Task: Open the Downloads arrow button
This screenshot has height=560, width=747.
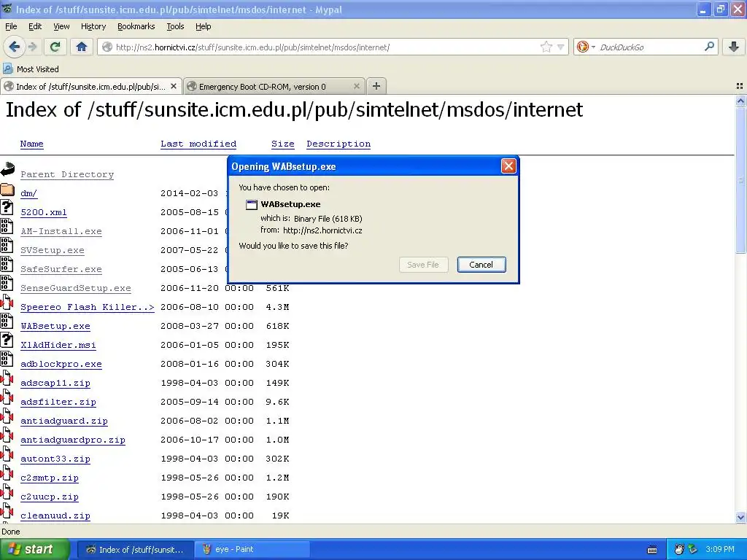Action: [734, 47]
